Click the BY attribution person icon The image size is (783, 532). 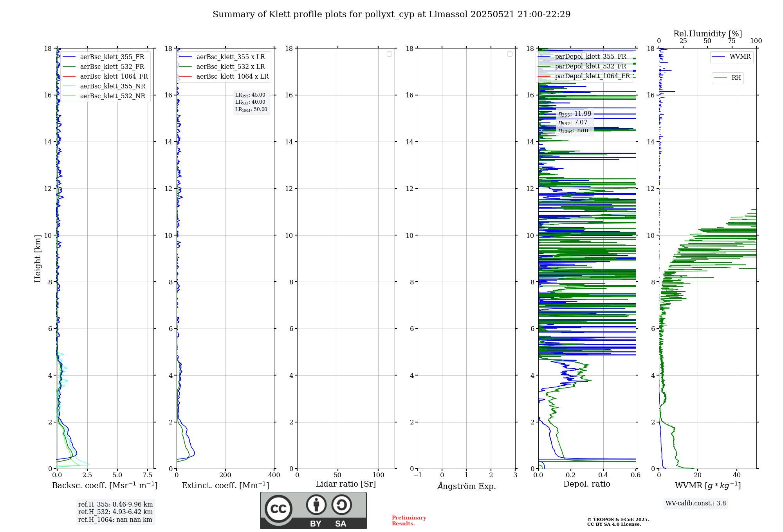316,505
